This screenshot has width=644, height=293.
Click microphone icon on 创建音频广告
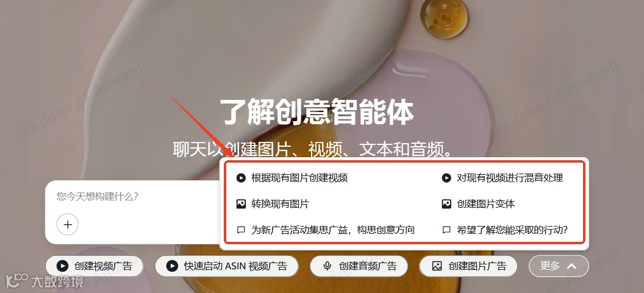pos(327,266)
